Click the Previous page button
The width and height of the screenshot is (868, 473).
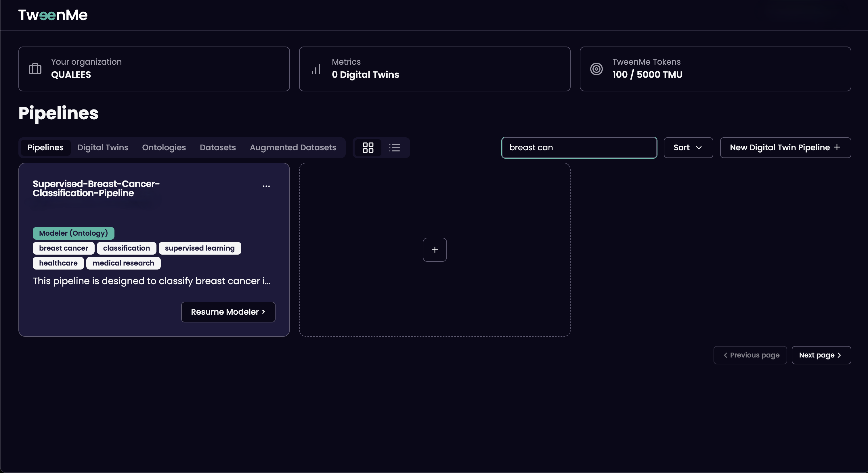(x=750, y=355)
